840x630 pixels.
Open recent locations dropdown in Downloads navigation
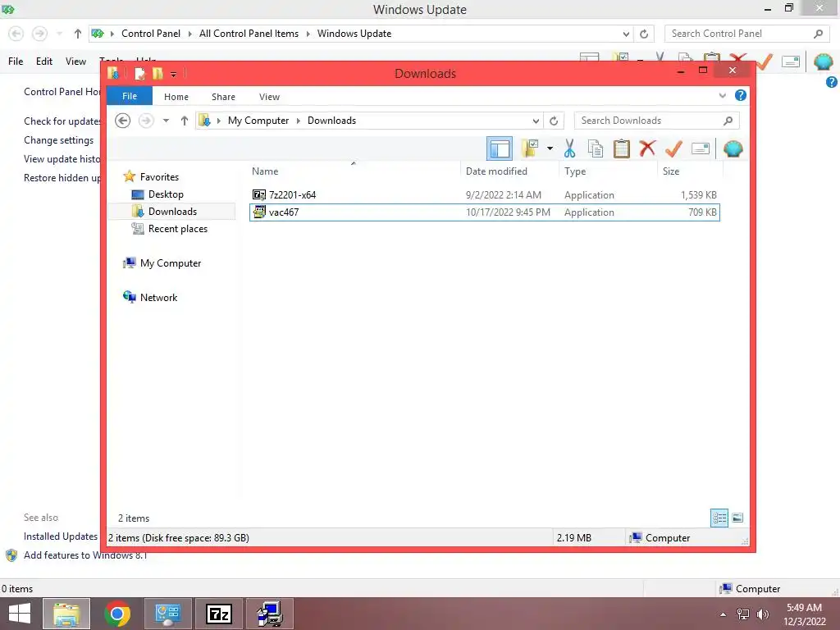(166, 121)
